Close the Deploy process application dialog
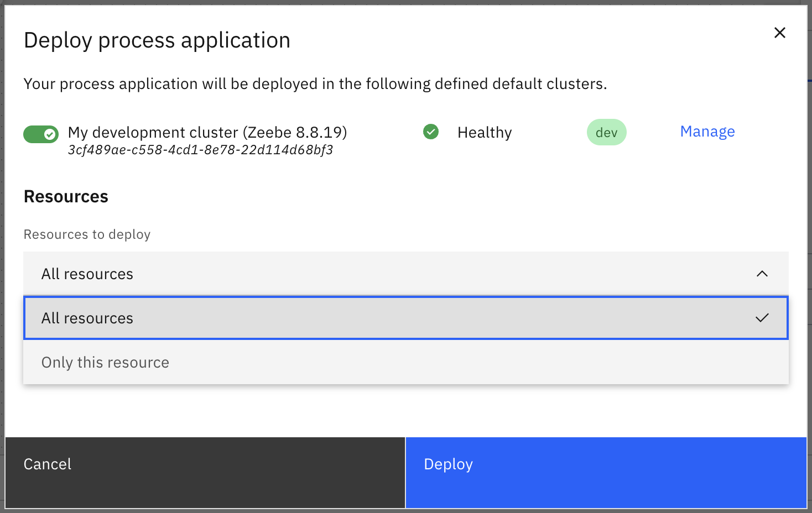Image resolution: width=812 pixels, height=513 pixels. click(x=779, y=33)
